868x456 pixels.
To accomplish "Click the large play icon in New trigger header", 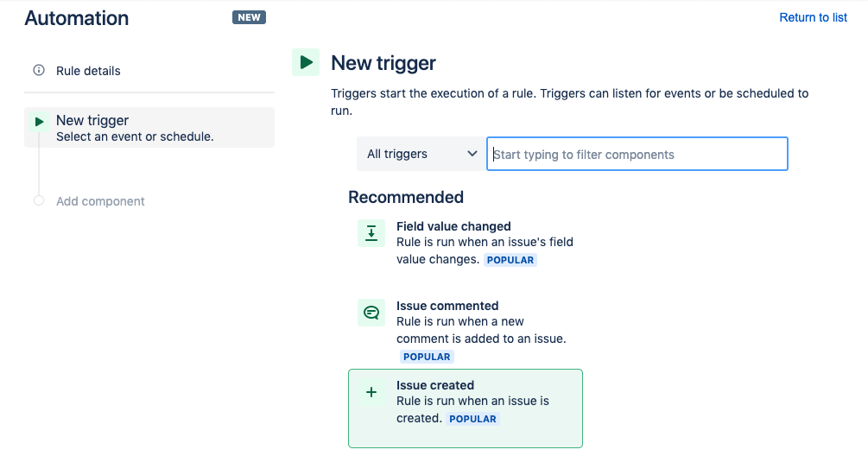I will click(306, 62).
